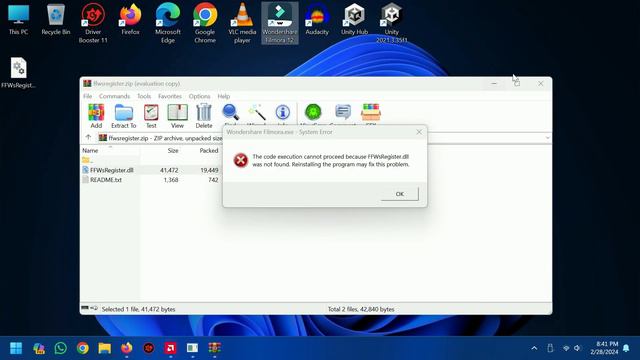This screenshot has width=640, height=360.
Task: Click the Wizard wand toolbar icon
Action: (x=257, y=113)
